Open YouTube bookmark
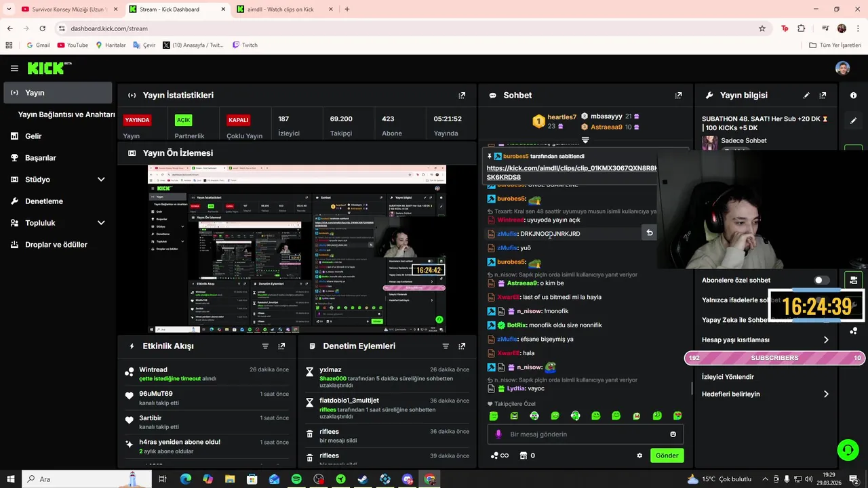Screen dimensions: 868x488 pyautogui.click(x=73, y=45)
